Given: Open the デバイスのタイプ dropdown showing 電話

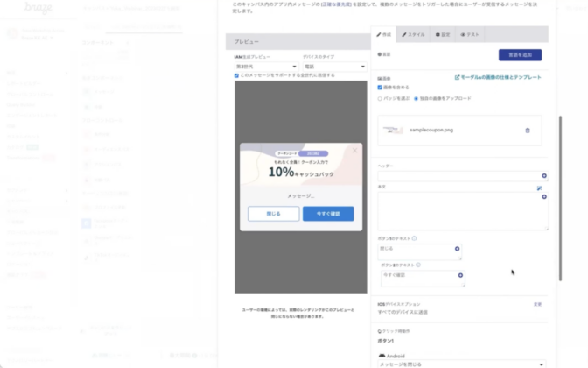Looking at the screenshot, I should (x=333, y=66).
